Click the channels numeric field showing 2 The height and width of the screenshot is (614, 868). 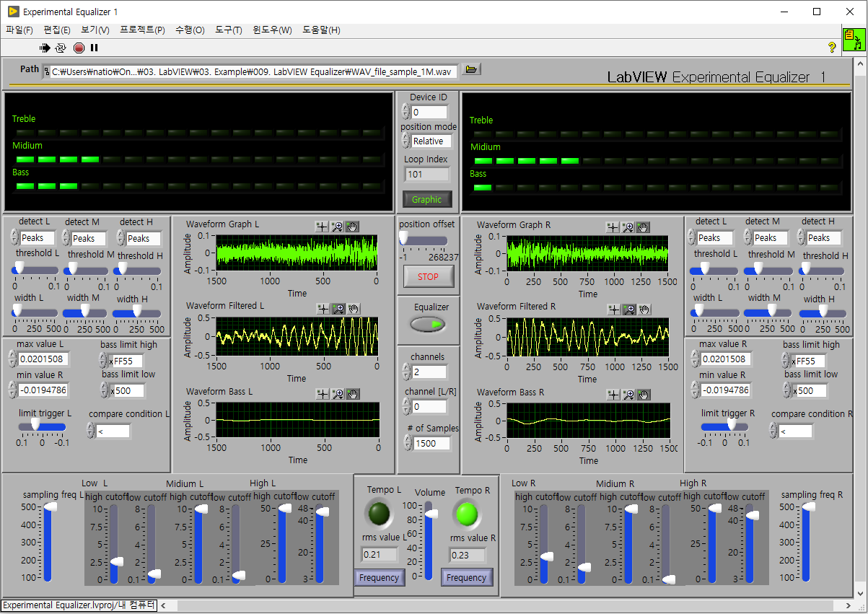point(430,372)
